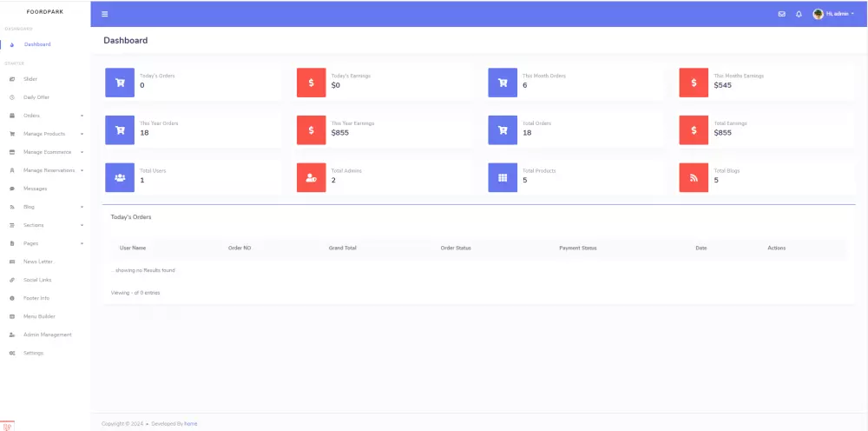The height and width of the screenshot is (431, 868).
Task: Click the Order Status column header
Action: [456, 249]
